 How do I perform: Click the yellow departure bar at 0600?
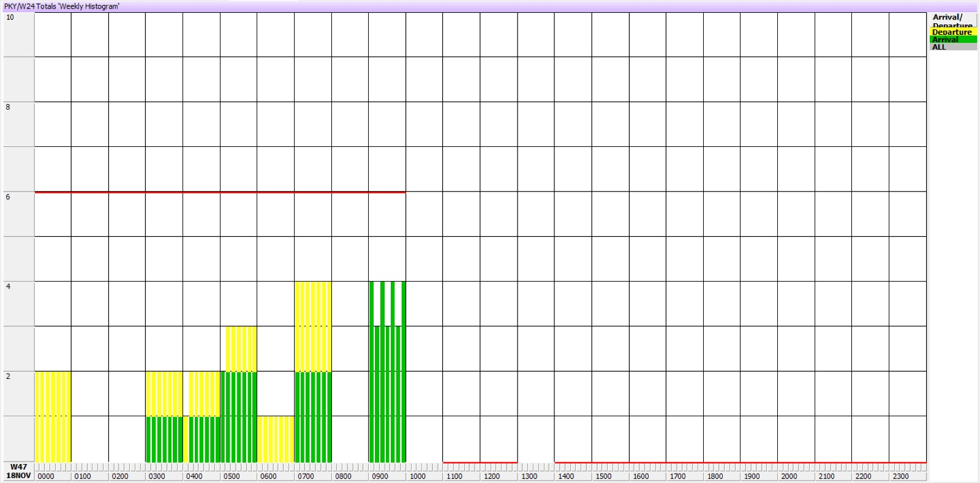pyautogui.click(x=276, y=439)
